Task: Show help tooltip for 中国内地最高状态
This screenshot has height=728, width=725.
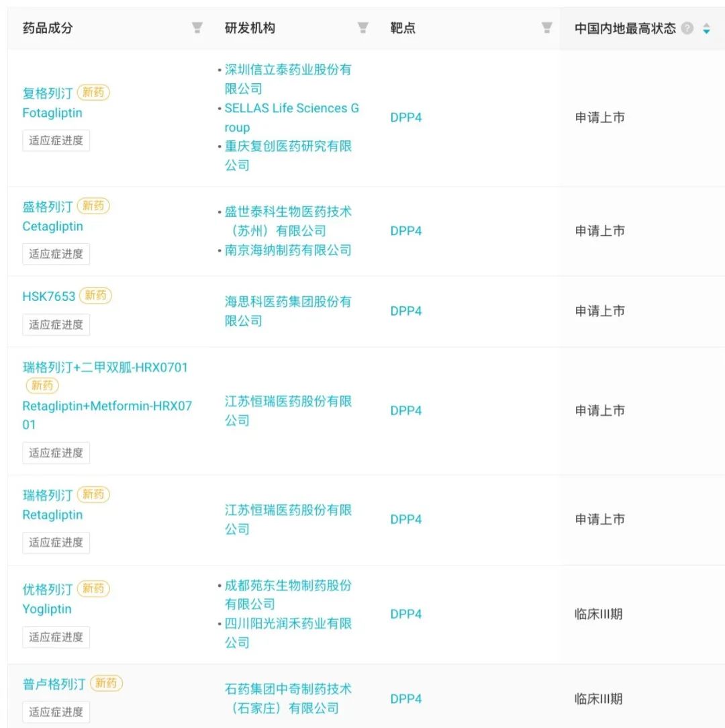Action: (687, 28)
